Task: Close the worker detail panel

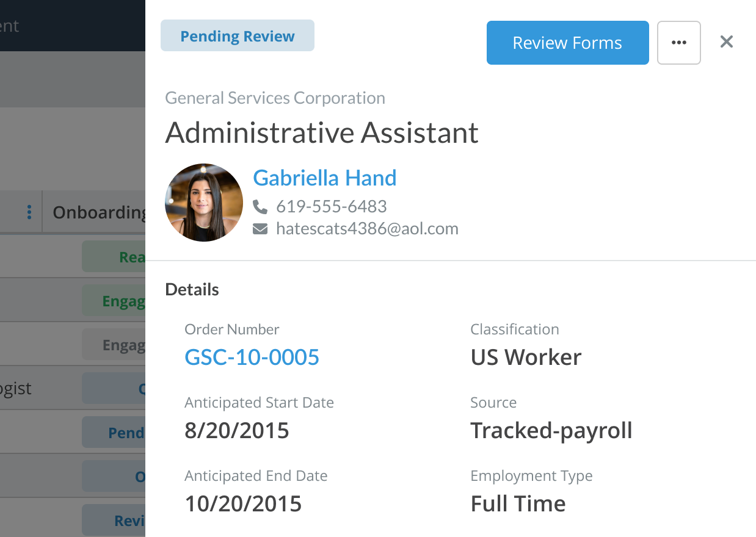Action: coord(726,42)
